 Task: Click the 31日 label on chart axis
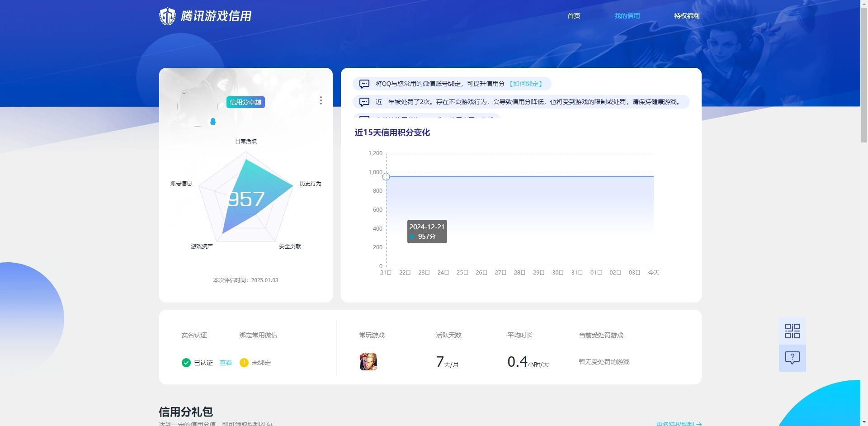[577, 273]
